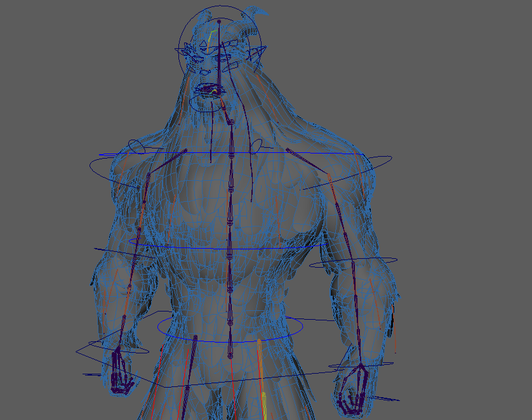Click the yellow-orange thigh joint near the hips
The width and height of the screenshot is (532, 420).
(x=260, y=368)
